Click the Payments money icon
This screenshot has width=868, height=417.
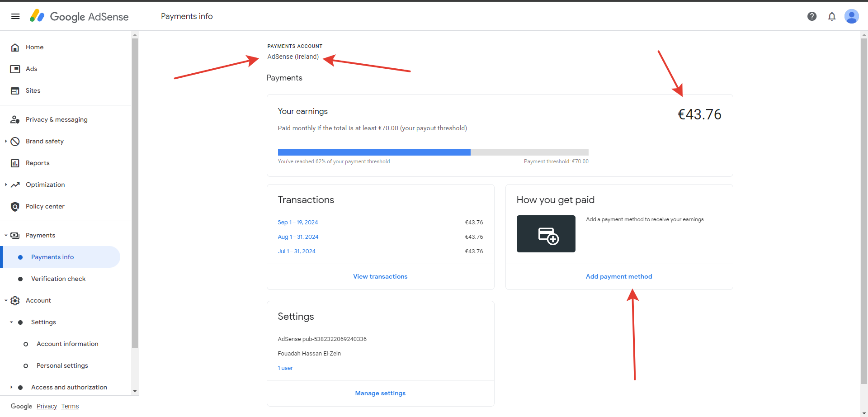[x=15, y=235]
